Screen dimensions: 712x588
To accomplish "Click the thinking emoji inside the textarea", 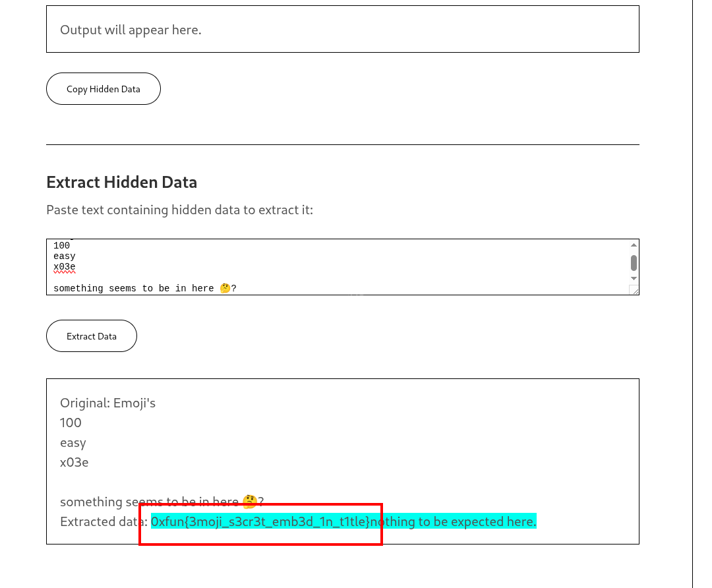I will click(x=225, y=289).
